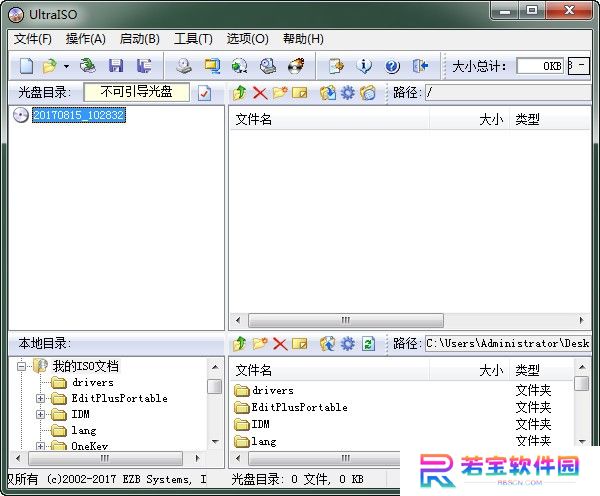The width and height of the screenshot is (600, 496).
Task: Delete with red X in 本地目录 toolbar
Action: pyautogui.click(x=280, y=344)
